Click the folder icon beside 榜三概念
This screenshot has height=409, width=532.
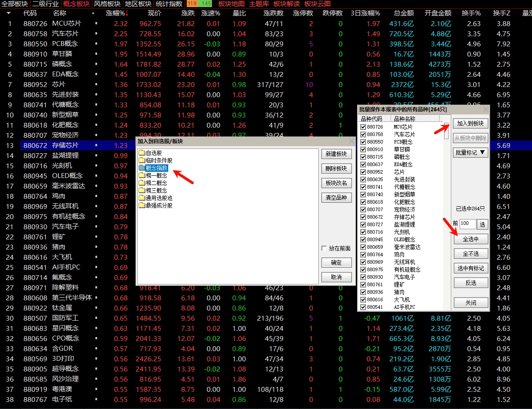tap(142, 190)
